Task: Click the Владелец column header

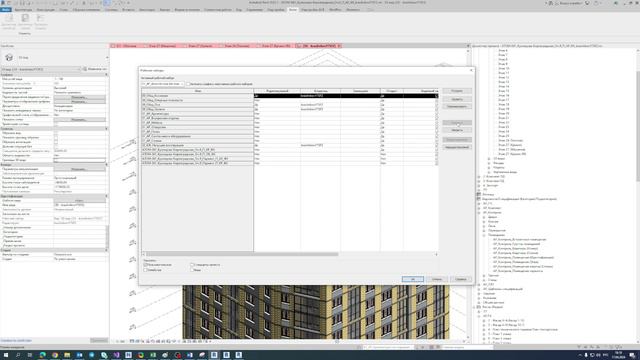Action: click(320, 91)
